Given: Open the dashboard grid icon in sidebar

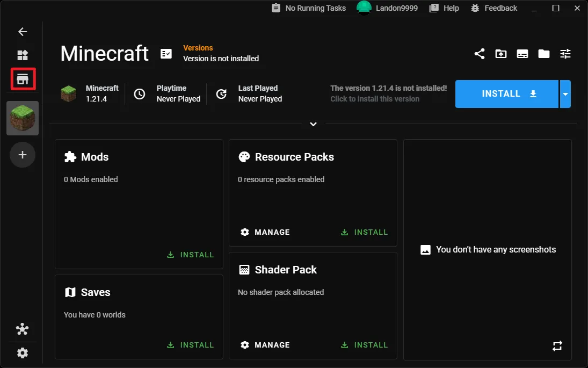Looking at the screenshot, I should (x=23, y=55).
